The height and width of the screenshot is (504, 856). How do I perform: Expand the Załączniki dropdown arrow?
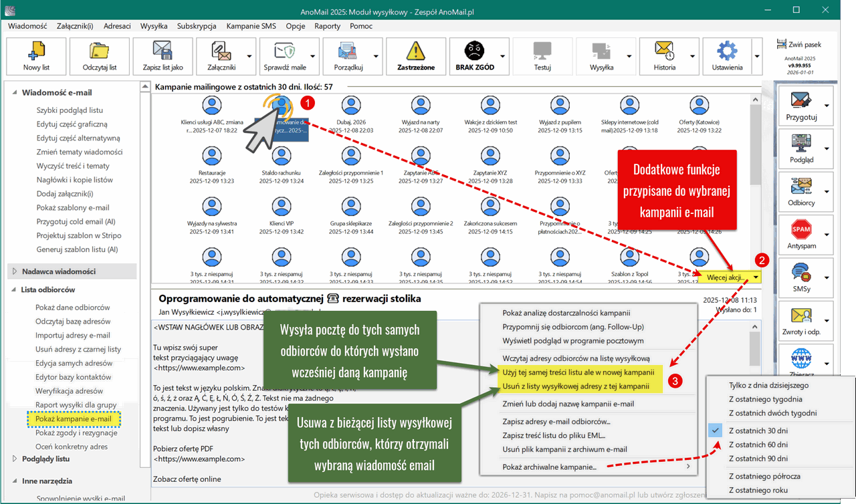(249, 56)
